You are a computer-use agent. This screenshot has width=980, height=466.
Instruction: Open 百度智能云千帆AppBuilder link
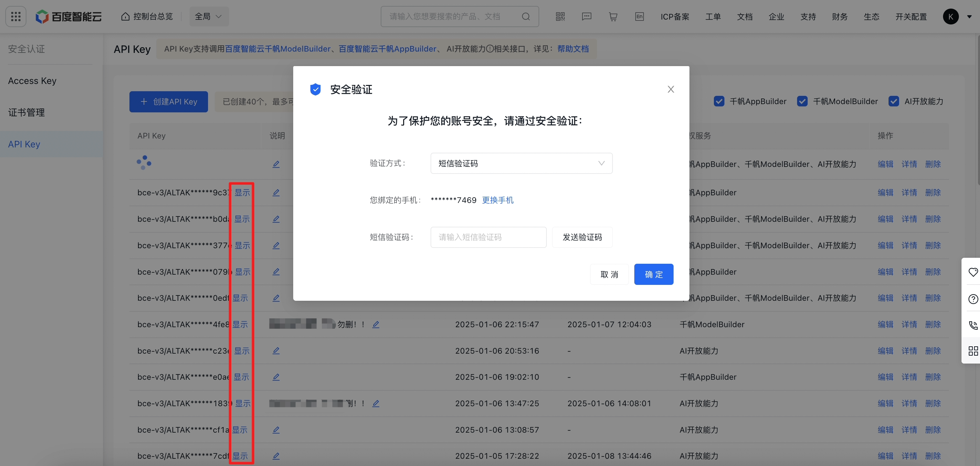pyautogui.click(x=387, y=49)
